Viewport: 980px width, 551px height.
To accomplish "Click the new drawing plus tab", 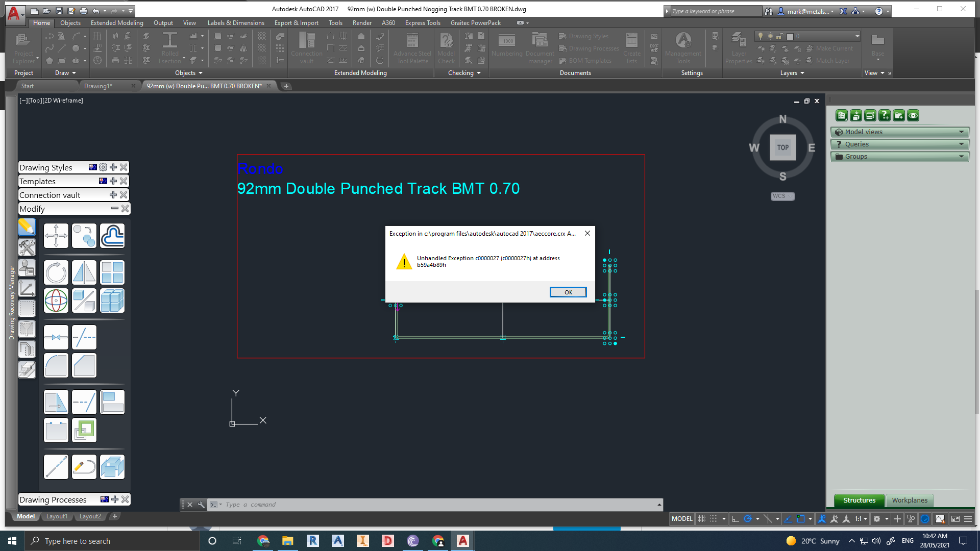I will 286,86.
